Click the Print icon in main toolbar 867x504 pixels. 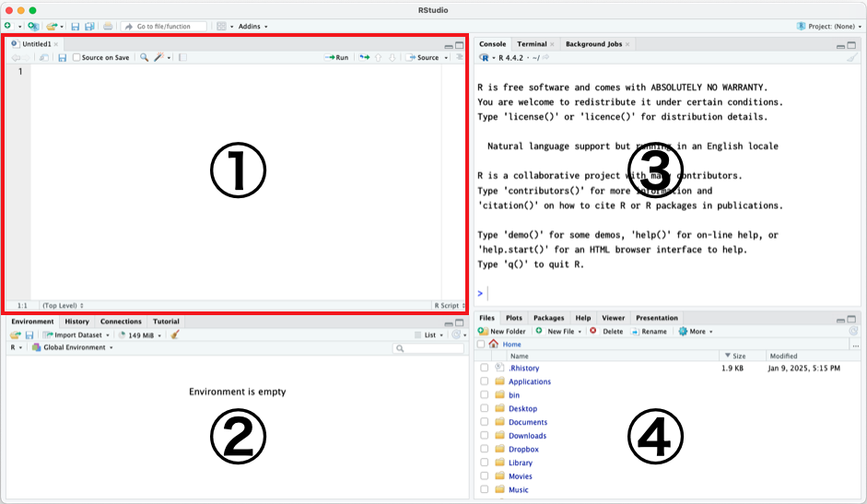108,26
